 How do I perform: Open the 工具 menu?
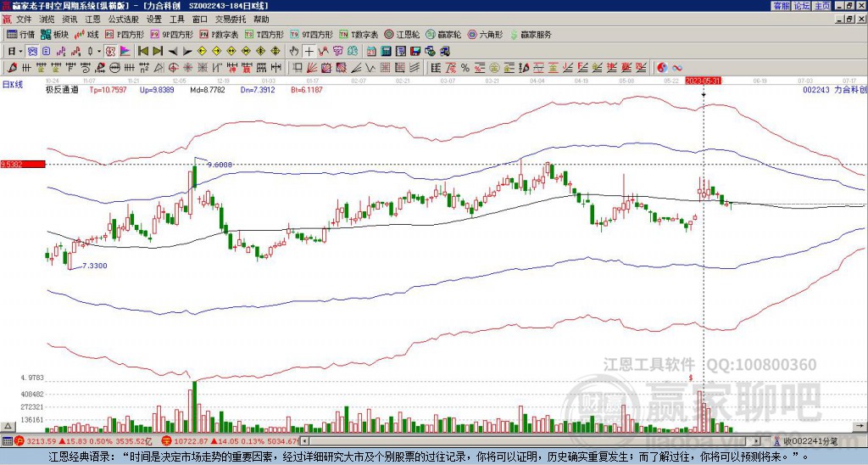point(176,20)
